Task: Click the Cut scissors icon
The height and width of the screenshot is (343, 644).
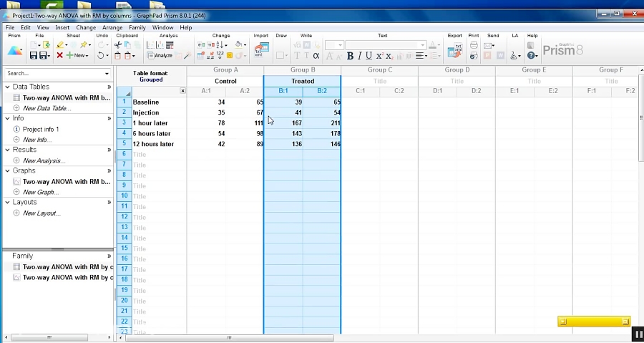Action: coord(118,45)
